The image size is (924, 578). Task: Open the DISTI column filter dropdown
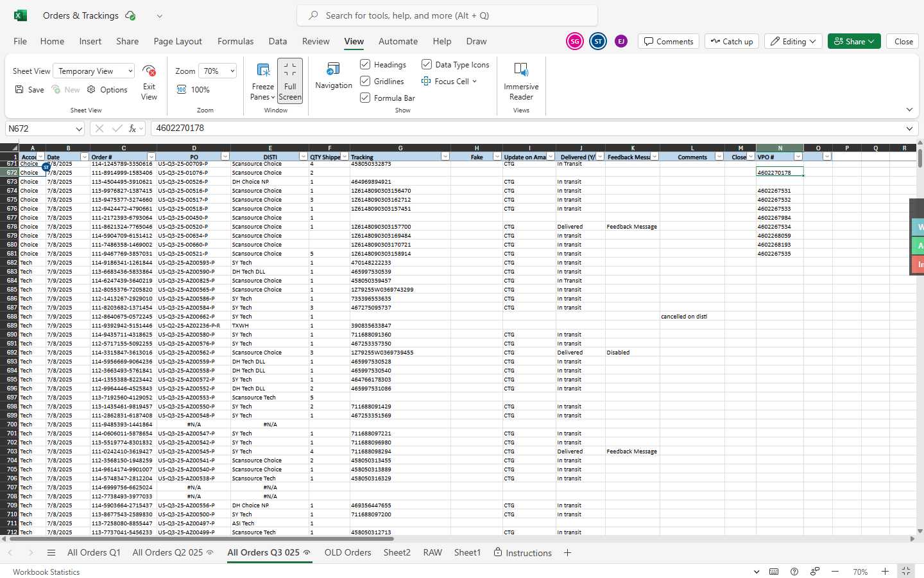(304, 157)
